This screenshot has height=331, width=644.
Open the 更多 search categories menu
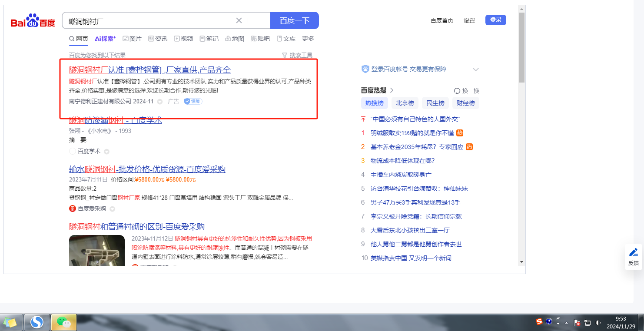tap(308, 39)
